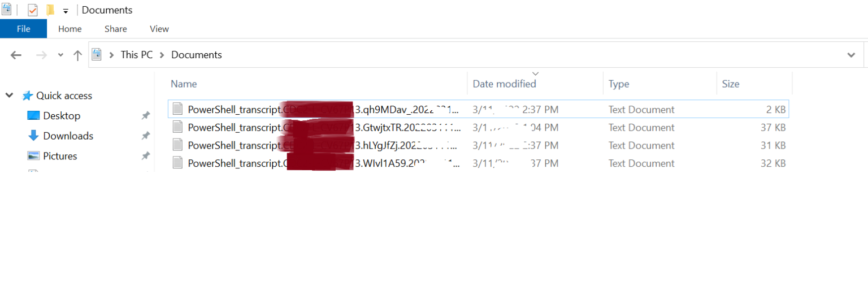Screen dimensions: 868x295
Task: Expand the address bar history dropdown
Action: (x=851, y=55)
